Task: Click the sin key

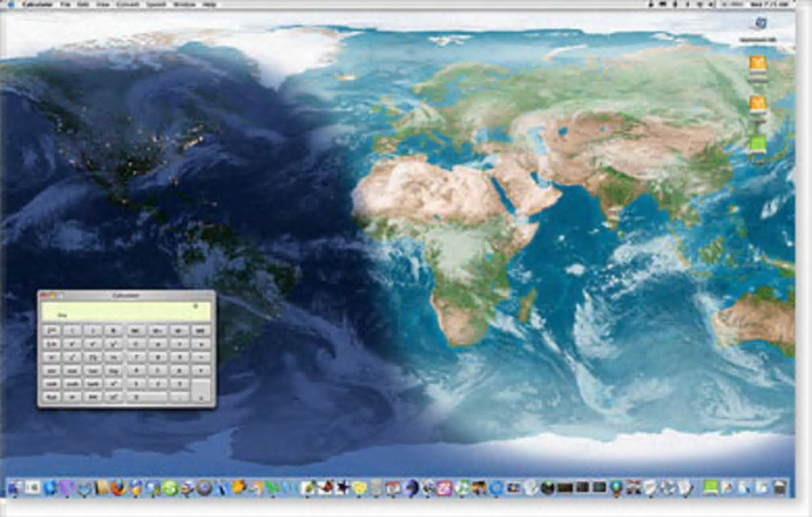Action: [51, 370]
